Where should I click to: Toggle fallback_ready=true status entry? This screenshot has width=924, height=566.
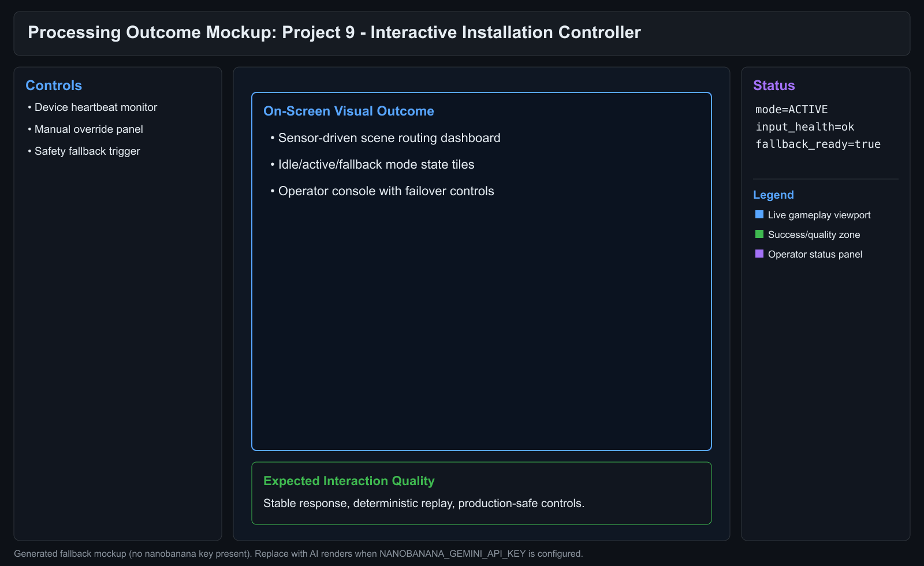pos(818,144)
